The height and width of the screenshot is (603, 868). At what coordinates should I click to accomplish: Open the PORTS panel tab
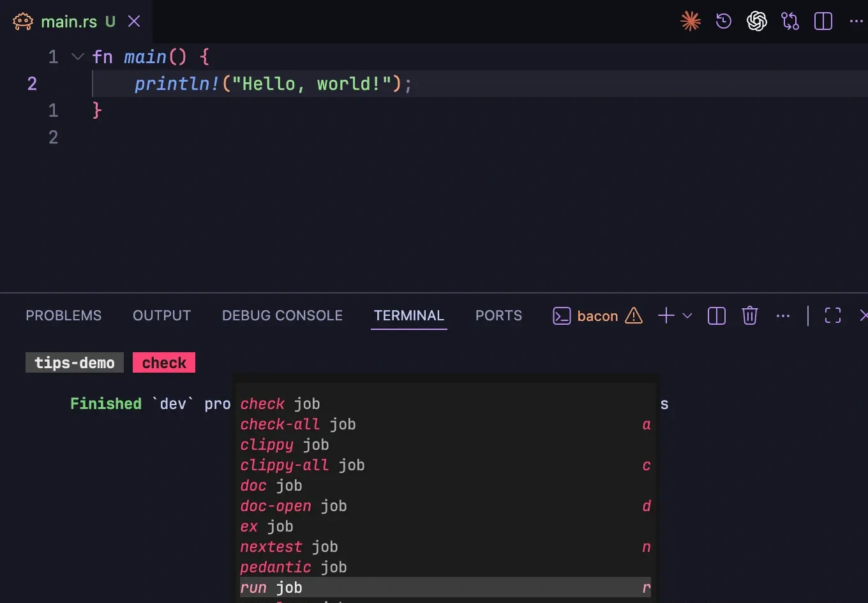tap(498, 315)
